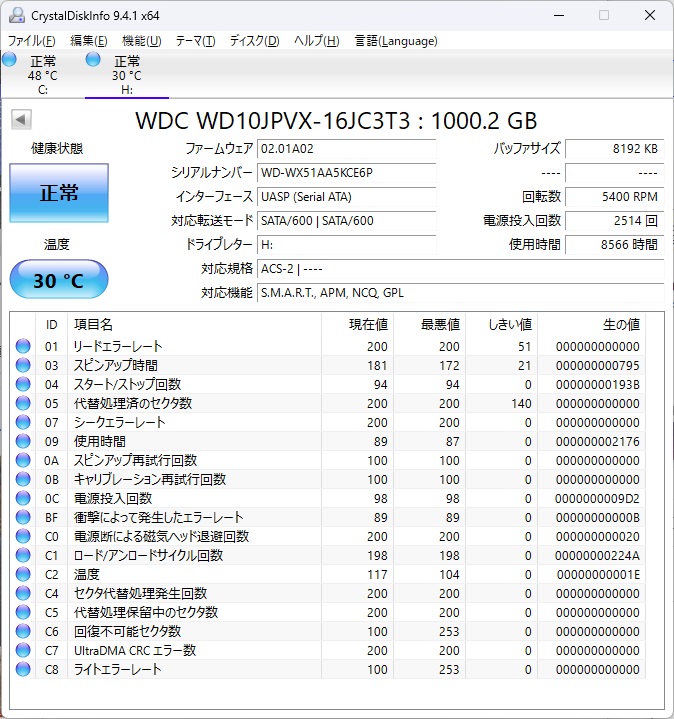Open the 編集(E) menu
The width and height of the screenshot is (674, 719).
88,41
